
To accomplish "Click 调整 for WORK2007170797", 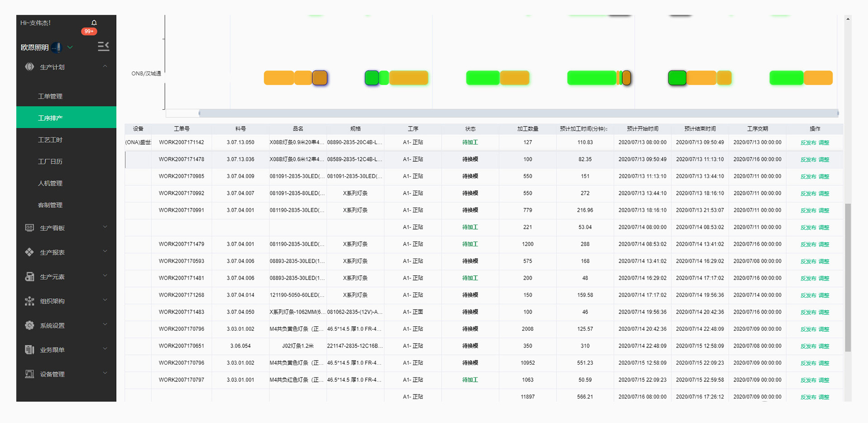I will (x=824, y=380).
